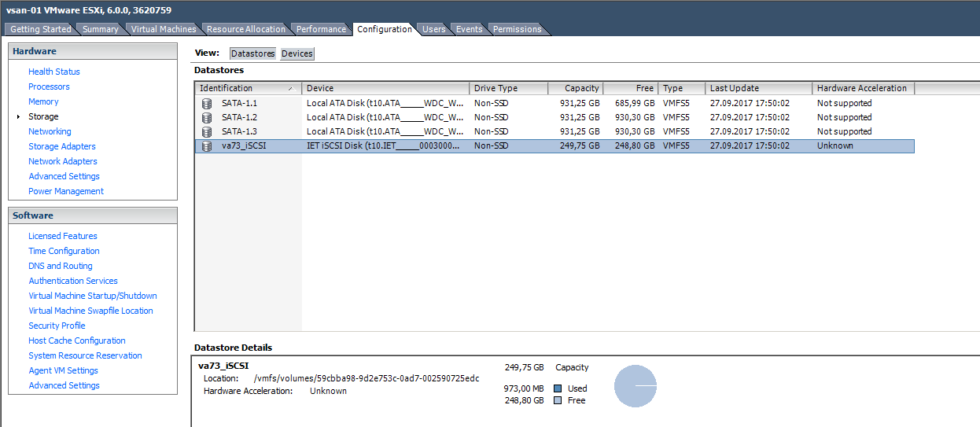This screenshot has width=980, height=427.
Task: Open Virtual Machine Startup/Shutdown settings
Action: [93, 296]
